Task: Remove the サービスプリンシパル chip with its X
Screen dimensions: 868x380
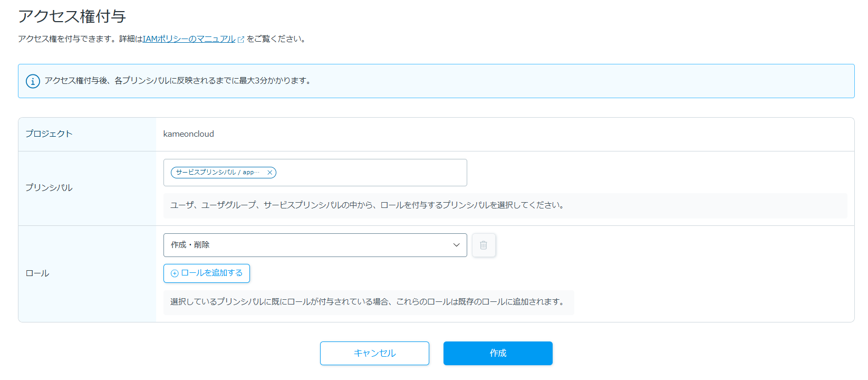Action: pyautogui.click(x=269, y=173)
